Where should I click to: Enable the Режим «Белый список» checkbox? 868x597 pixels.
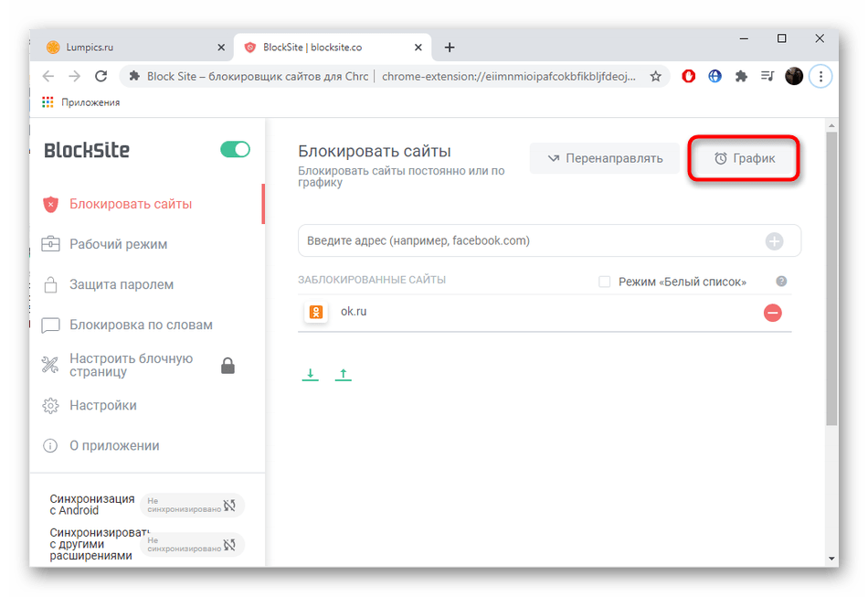(605, 282)
